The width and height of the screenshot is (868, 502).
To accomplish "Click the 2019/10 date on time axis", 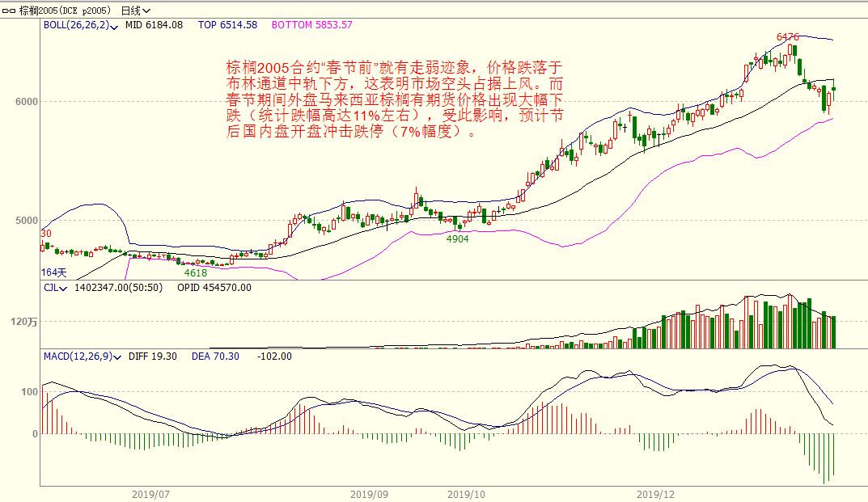I will point(466,493).
